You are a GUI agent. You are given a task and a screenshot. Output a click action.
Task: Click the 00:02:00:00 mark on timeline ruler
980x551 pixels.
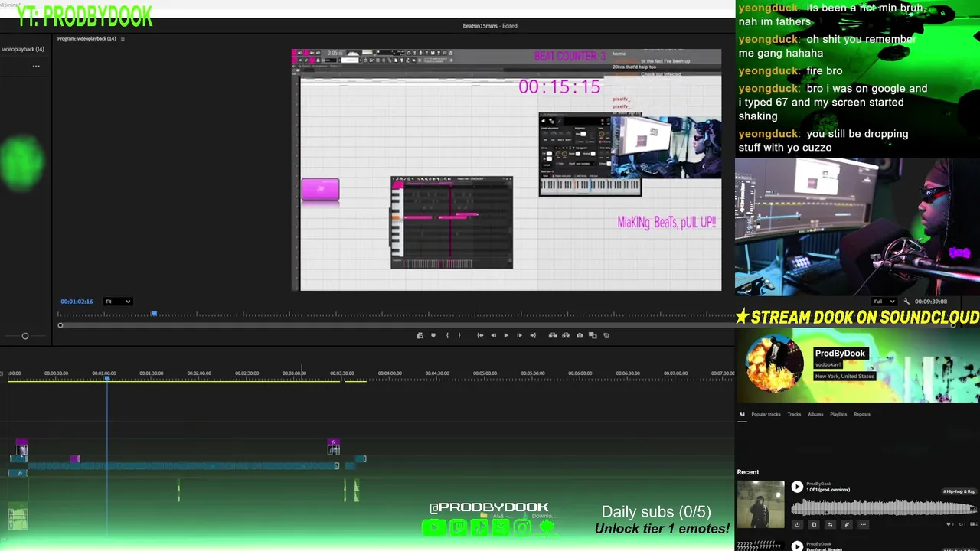click(199, 373)
